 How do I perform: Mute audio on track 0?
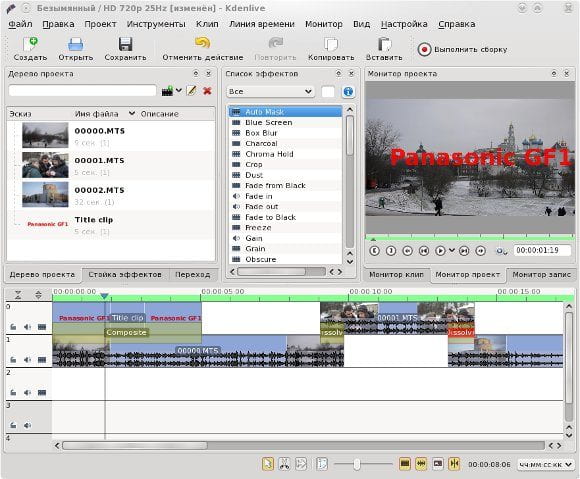tap(27, 327)
